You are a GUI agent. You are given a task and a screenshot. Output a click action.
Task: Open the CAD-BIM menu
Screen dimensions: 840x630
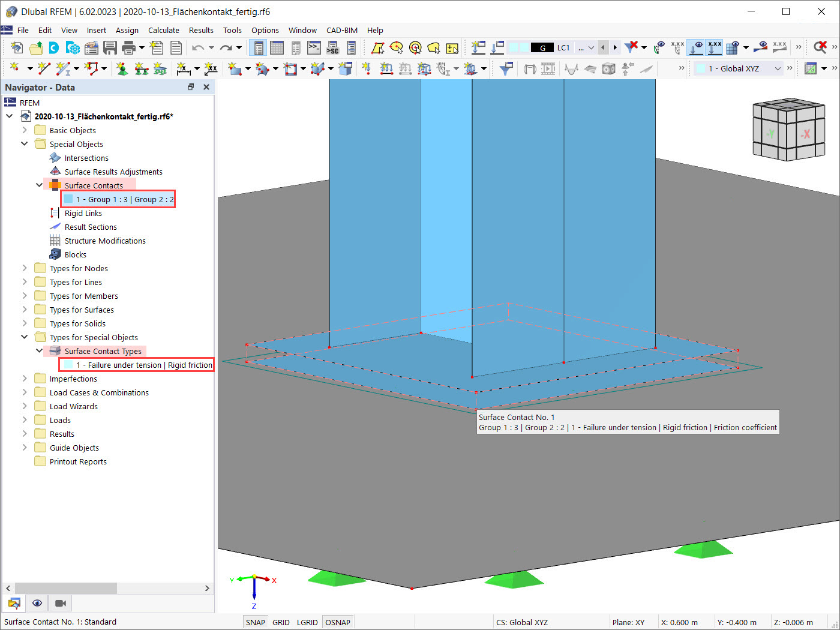[342, 30]
